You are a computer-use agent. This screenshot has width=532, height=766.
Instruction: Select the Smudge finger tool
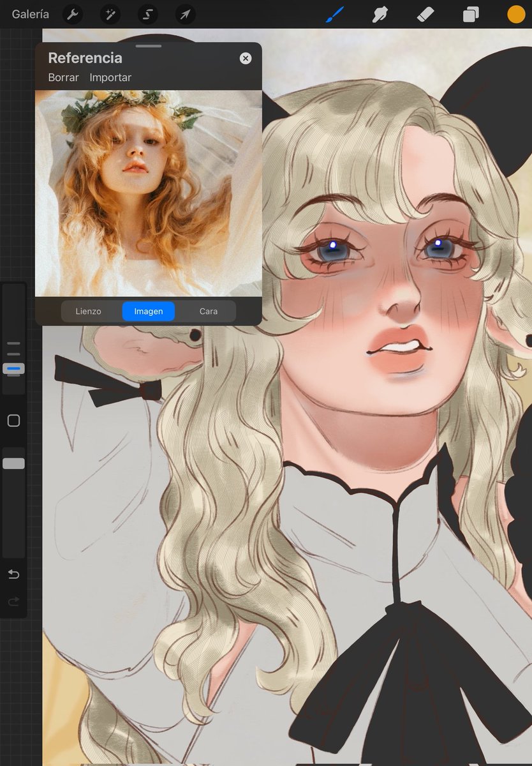pos(381,14)
